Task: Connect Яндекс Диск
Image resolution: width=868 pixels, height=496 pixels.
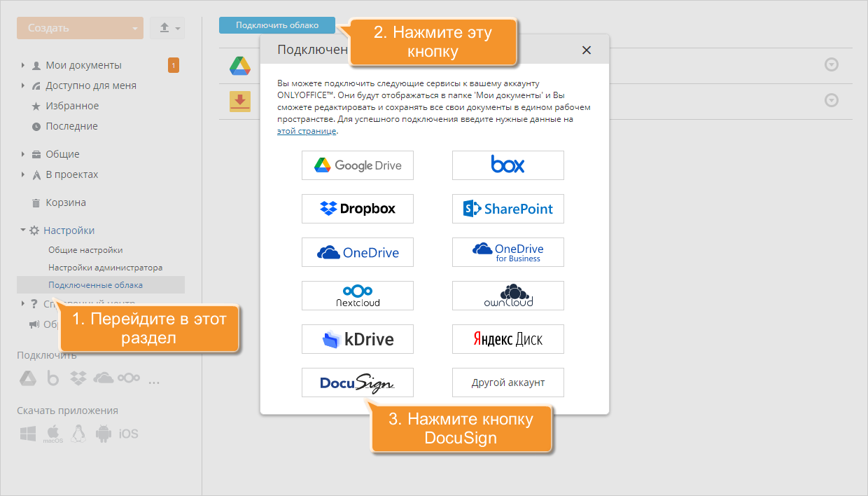Action: (x=508, y=339)
